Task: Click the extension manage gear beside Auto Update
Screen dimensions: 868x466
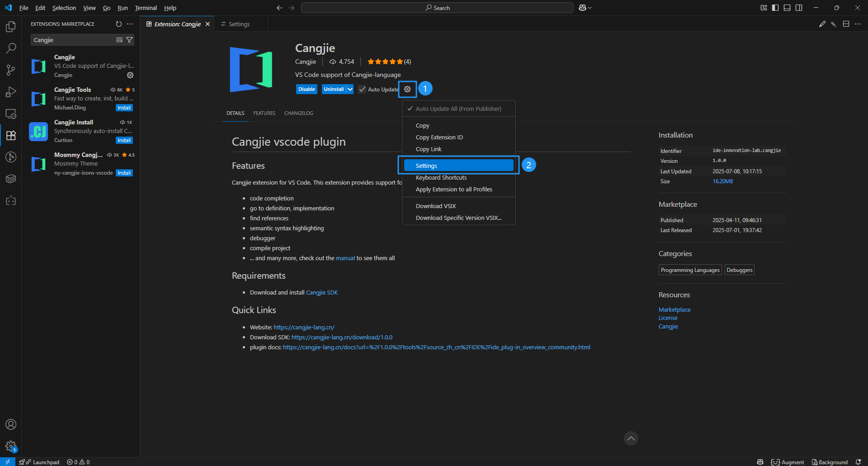Action: coord(407,89)
